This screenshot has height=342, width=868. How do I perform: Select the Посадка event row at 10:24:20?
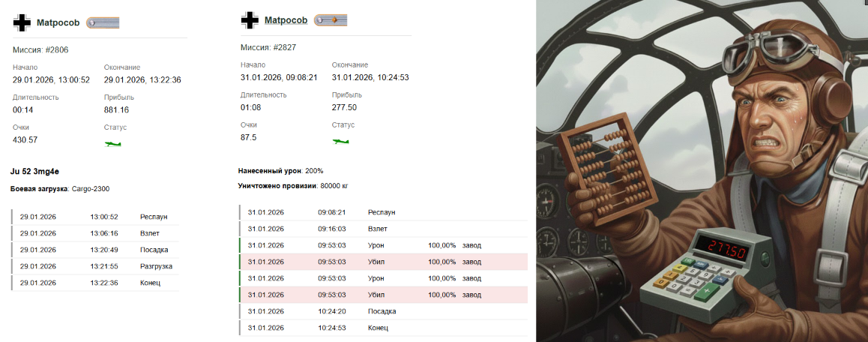pyautogui.click(x=382, y=311)
